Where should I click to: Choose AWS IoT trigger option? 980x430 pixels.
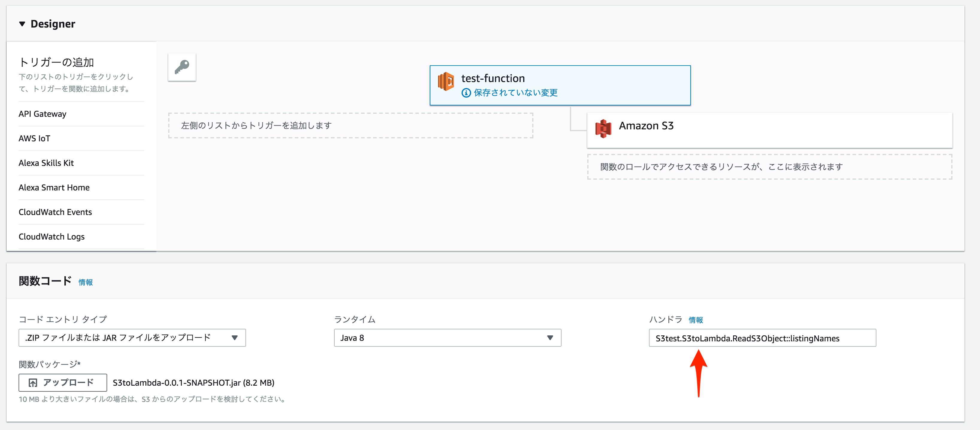click(x=34, y=138)
